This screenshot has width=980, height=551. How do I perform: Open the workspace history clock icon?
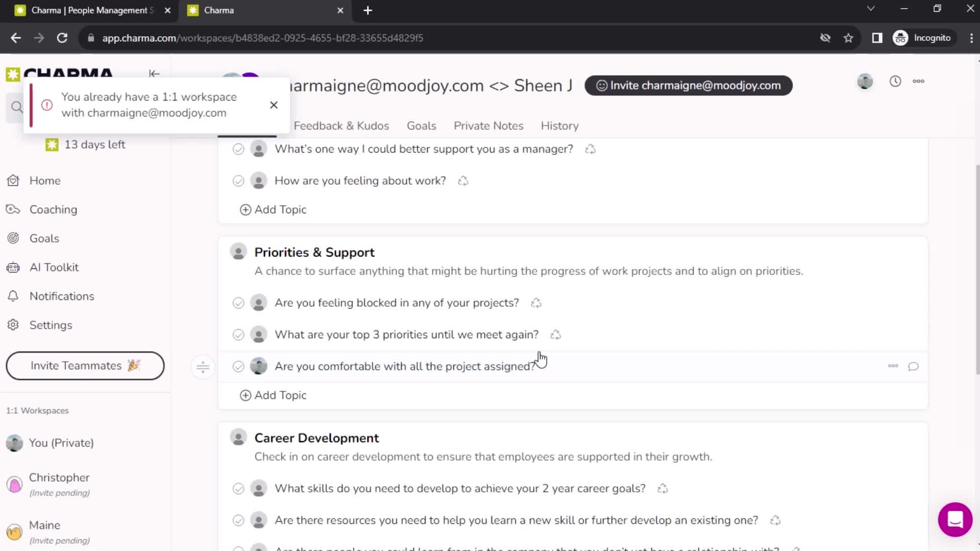coord(895,81)
